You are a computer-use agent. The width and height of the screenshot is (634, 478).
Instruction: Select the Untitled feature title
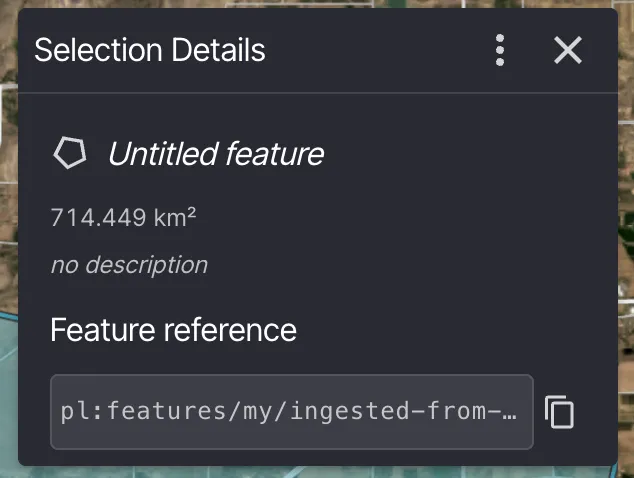[216, 154]
